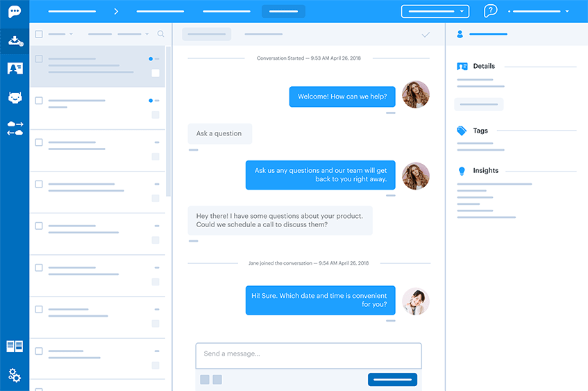Click the help question bubble icon
This screenshot has width=588, height=391.
491,11
